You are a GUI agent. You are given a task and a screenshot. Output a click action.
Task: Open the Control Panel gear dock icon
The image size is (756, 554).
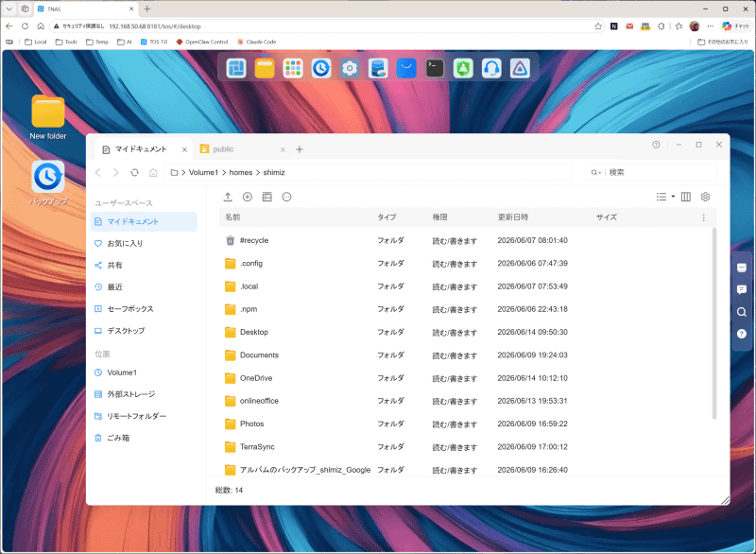pos(350,68)
